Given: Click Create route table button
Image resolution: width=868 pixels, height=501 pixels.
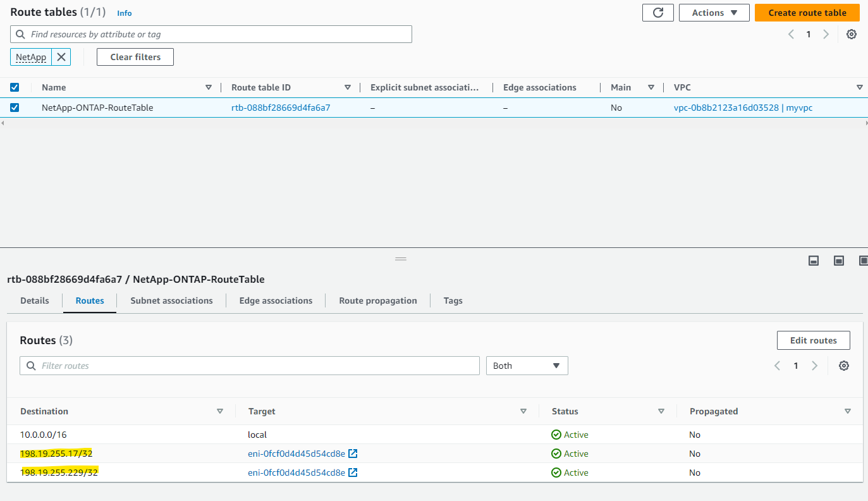Looking at the screenshot, I should coord(807,13).
